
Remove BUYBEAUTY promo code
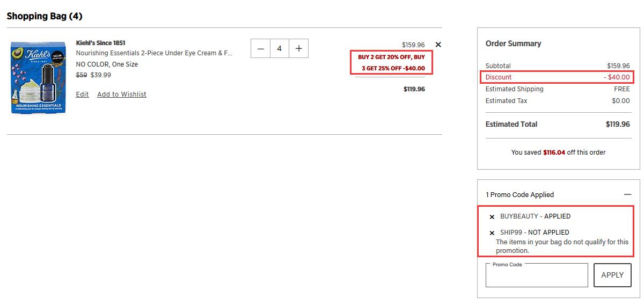click(492, 217)
